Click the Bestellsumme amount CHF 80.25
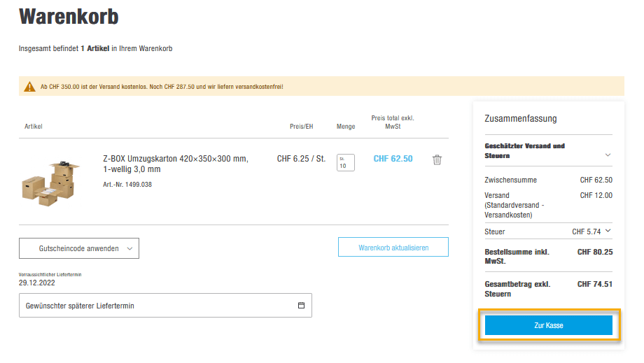The width and height of the screenshot is (644, 363). pyautogui.click(x=594, y=252)
